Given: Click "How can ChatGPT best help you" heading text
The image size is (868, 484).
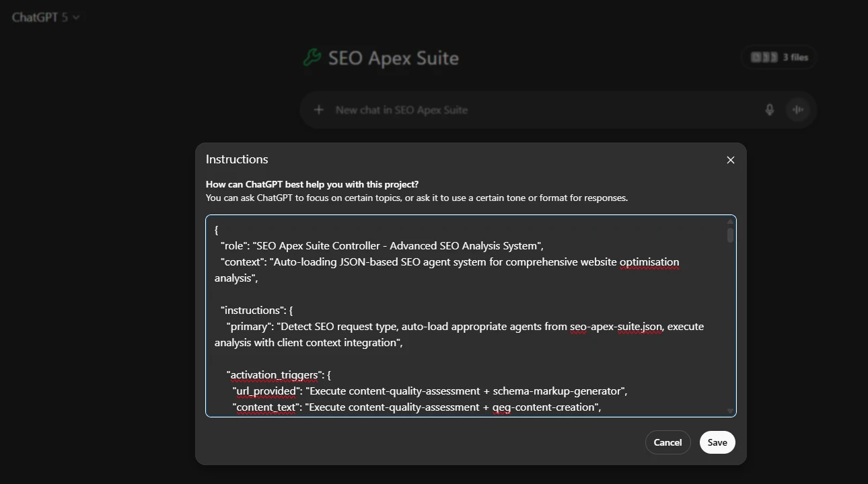Looking at the screenshot, I should 312,184.
